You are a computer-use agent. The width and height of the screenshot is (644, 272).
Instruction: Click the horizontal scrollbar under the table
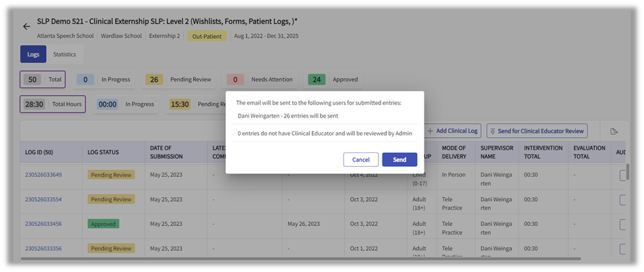point(263,259)
